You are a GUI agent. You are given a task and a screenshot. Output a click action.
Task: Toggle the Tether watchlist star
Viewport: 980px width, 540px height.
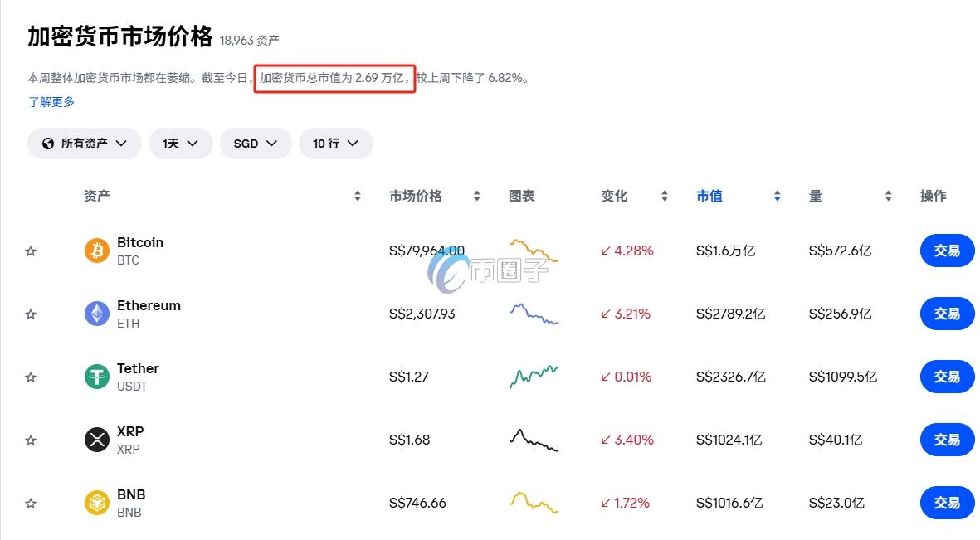(31, 377)
